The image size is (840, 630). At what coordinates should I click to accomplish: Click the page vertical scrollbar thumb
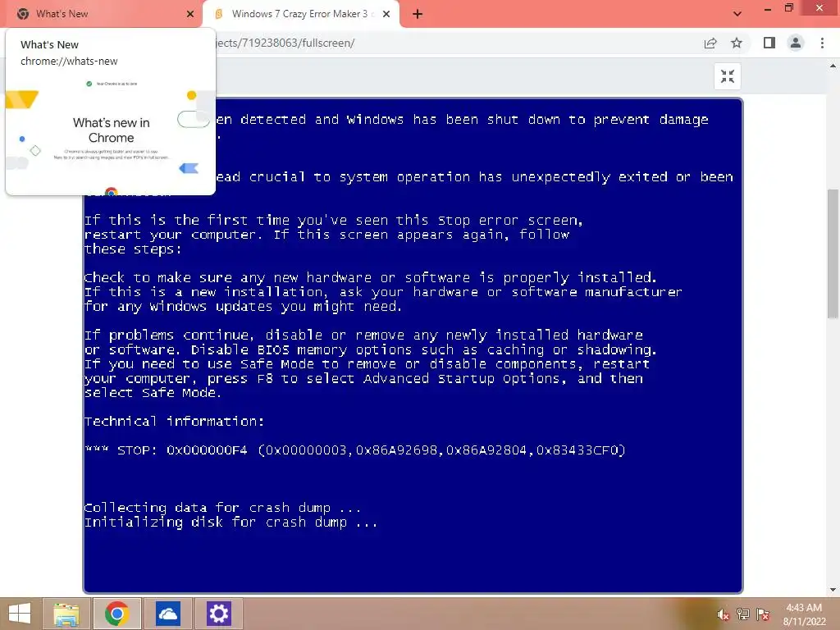pos(833,253)
